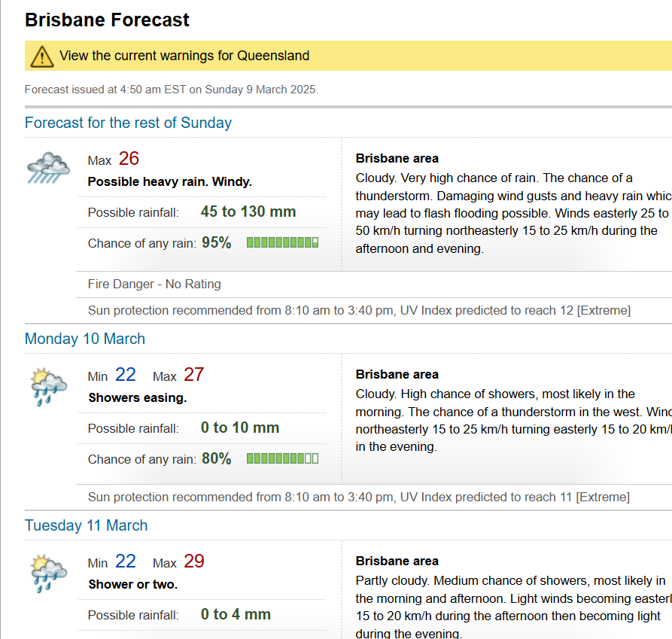The width and height of the screenshot is (672, 639).
Task: Click Sunday's max temperature 26
Action: pyautogui.click(x=129, y=159)
